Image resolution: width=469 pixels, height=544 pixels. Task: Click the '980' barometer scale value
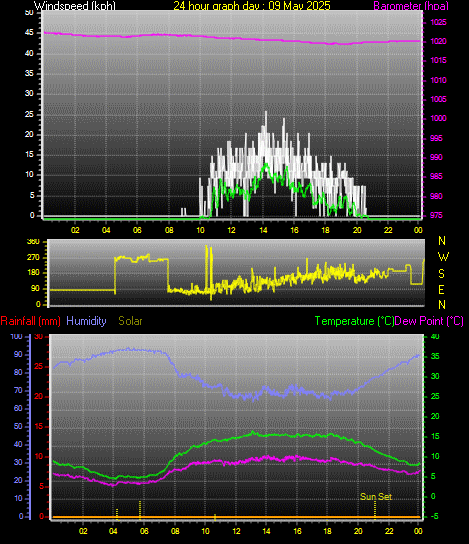pos(436,196)
